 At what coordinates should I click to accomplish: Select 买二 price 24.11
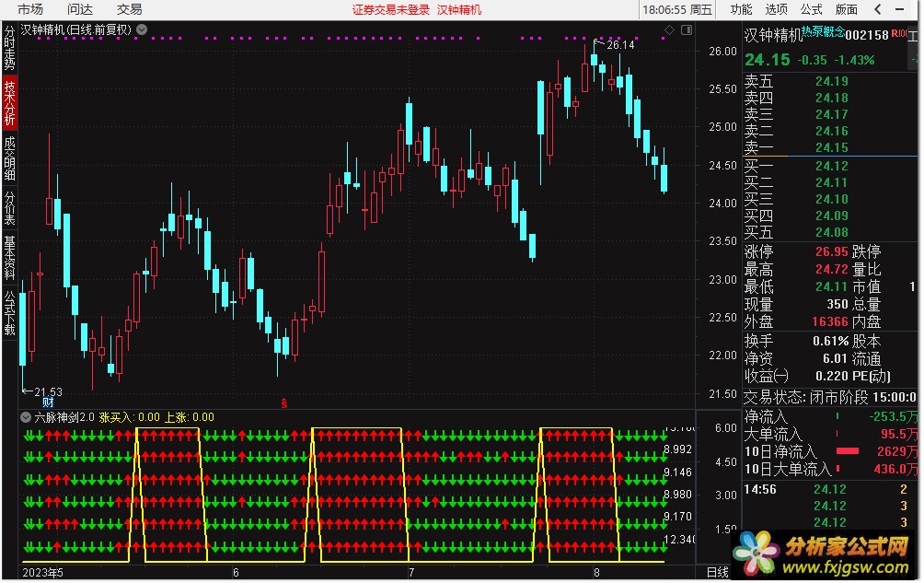pos(831,182)
